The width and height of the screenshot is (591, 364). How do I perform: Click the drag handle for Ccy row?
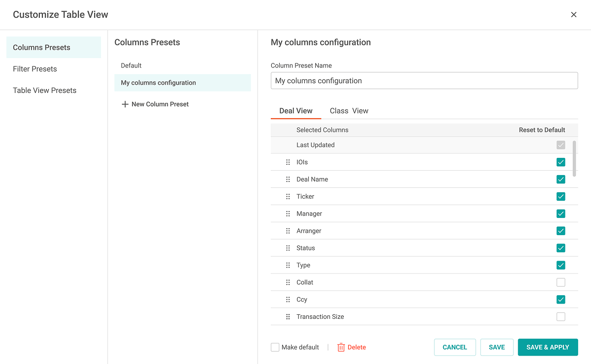coord(288,300)
